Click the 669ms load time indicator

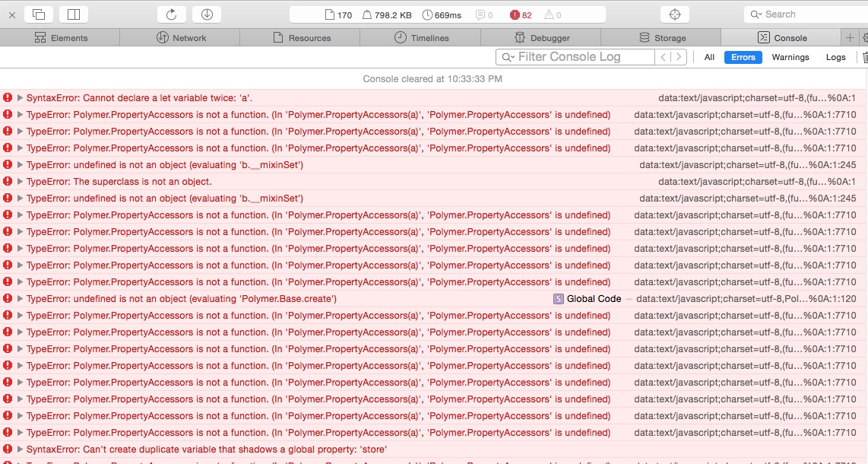coord(442,15)
